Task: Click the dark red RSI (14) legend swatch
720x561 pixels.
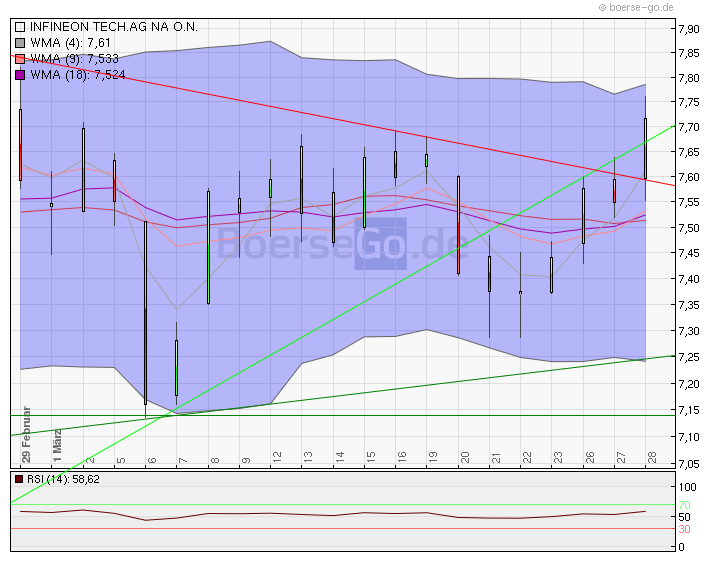Action: coord(19,479)
